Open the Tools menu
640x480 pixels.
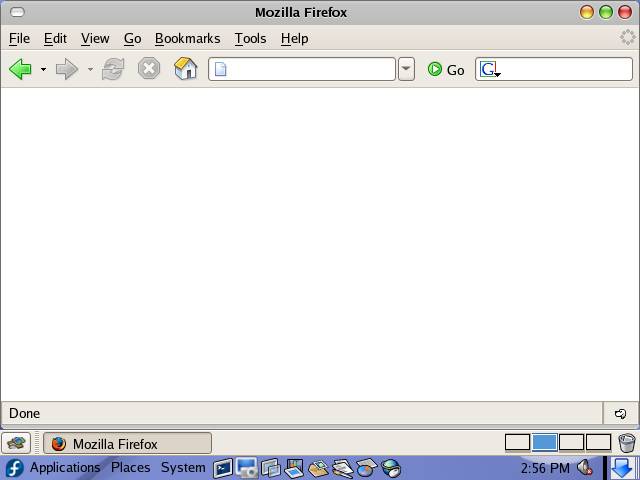(250, 38)
